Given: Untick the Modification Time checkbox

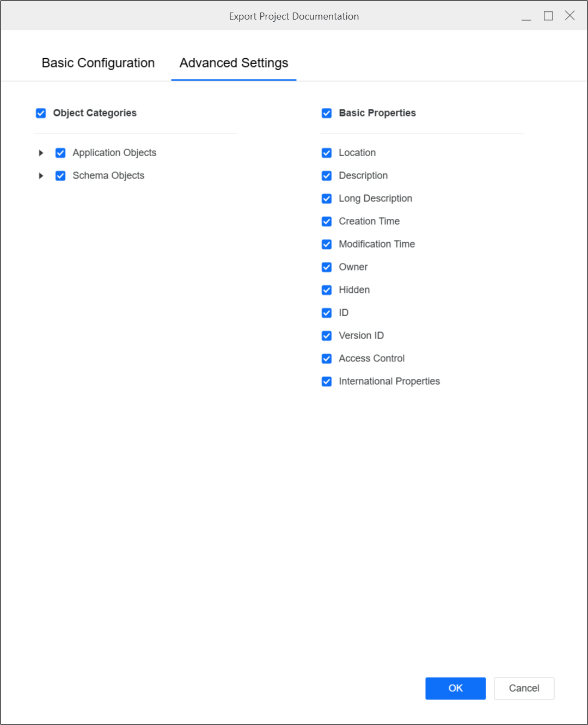Looking at the screenshot, I should [327, 244].
